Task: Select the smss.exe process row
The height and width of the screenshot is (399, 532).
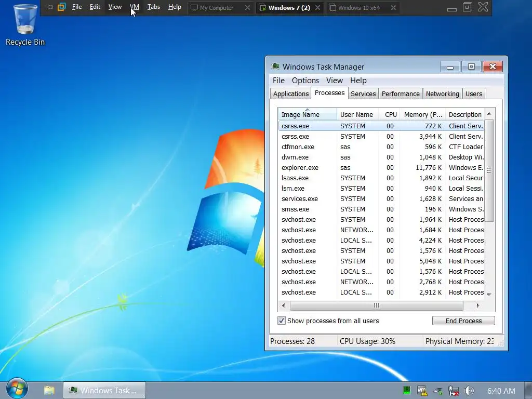Action: 381,209
